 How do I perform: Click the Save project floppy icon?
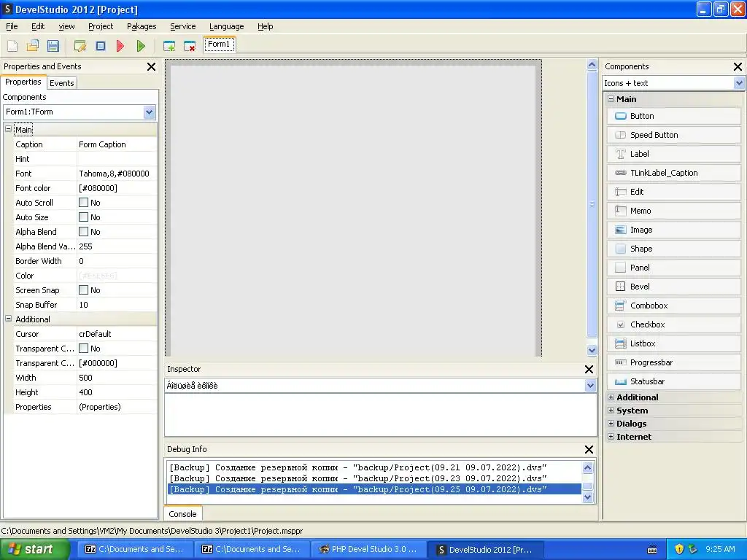tap(53, 46)
